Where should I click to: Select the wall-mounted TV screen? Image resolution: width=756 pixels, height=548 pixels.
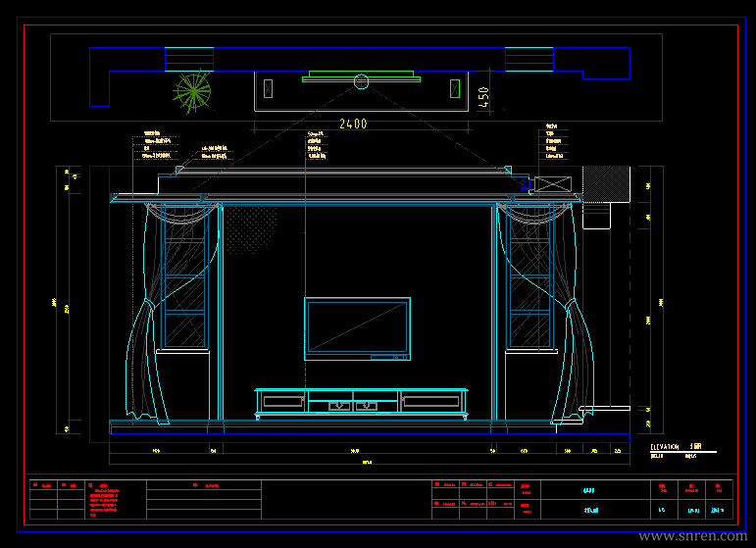pyautogui.click(x=357, y=328)
